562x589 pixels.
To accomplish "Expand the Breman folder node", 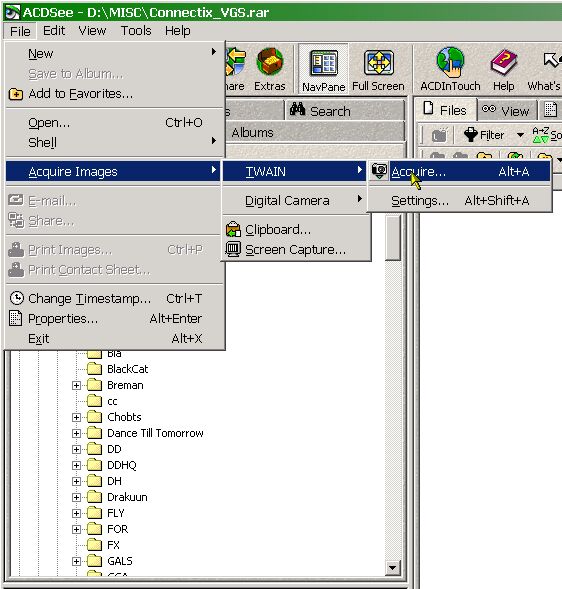I will pos(76,385).
